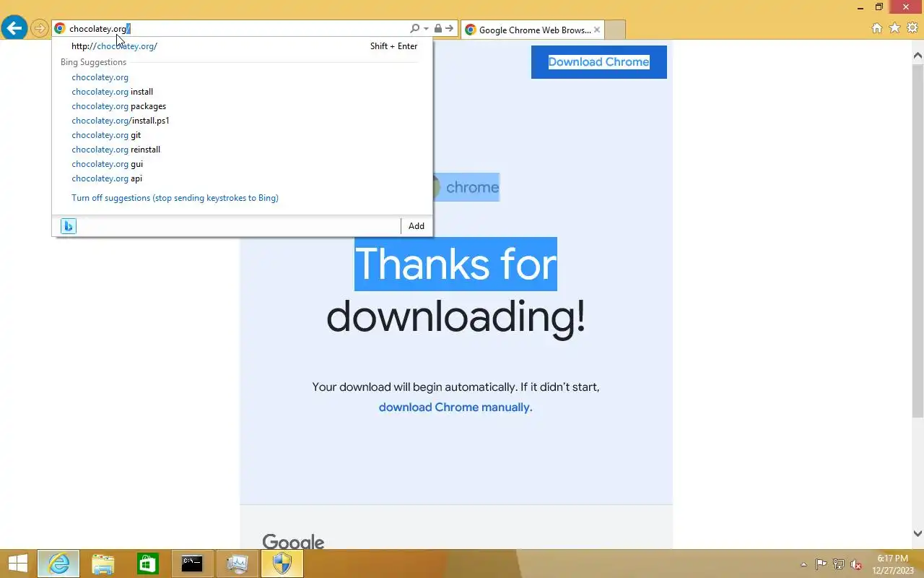Open the performance monitor taskbar icon

237,564
